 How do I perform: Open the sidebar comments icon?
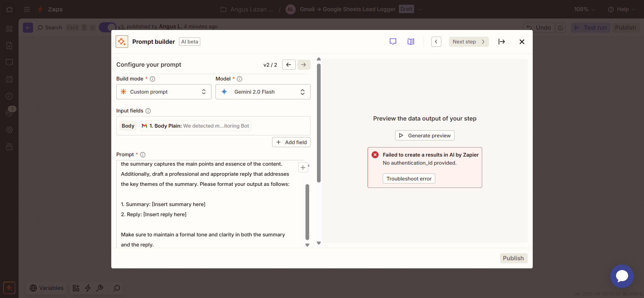coord(9,62)
